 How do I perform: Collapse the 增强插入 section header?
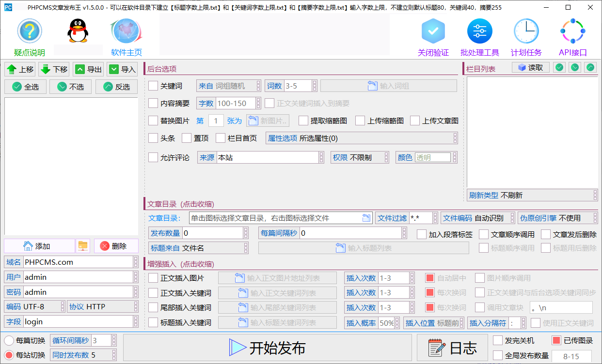(180, 264)
